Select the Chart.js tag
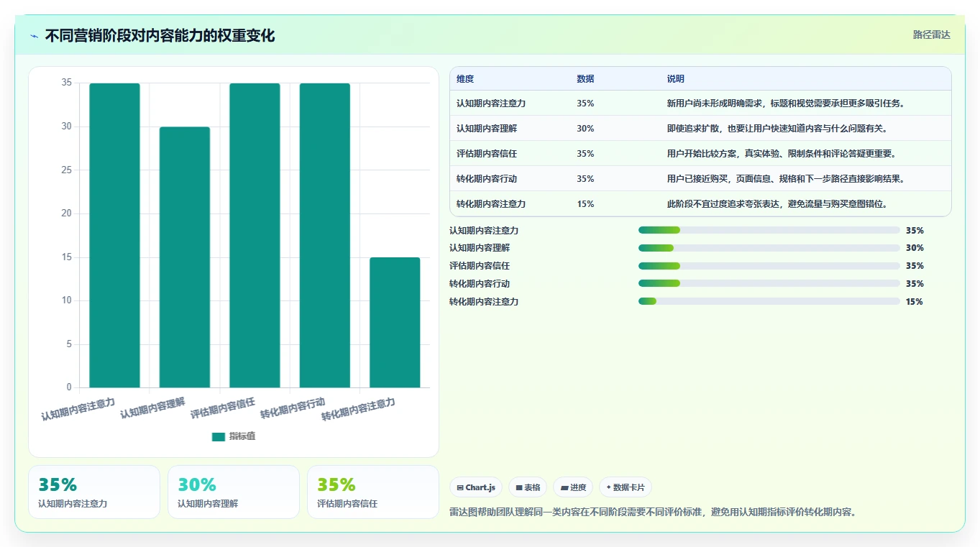Screen dimensions: 980x547 pyautogui.click(x=476, y=487)
